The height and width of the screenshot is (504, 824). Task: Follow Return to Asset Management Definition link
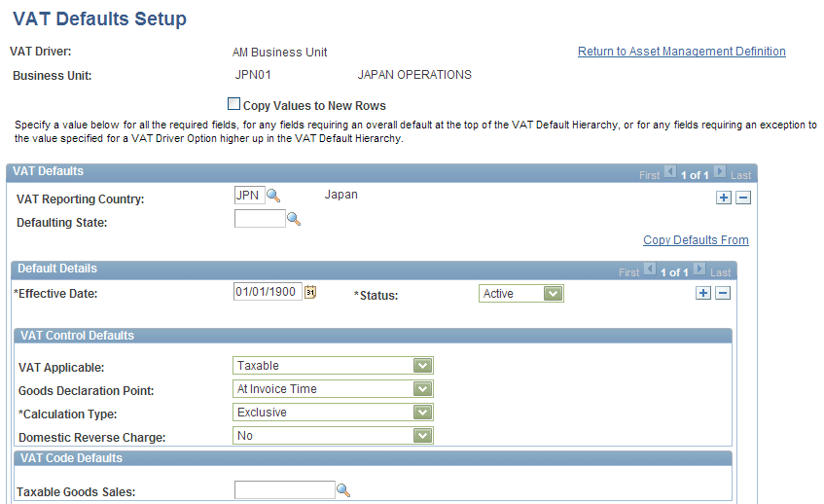click(682, 52)
